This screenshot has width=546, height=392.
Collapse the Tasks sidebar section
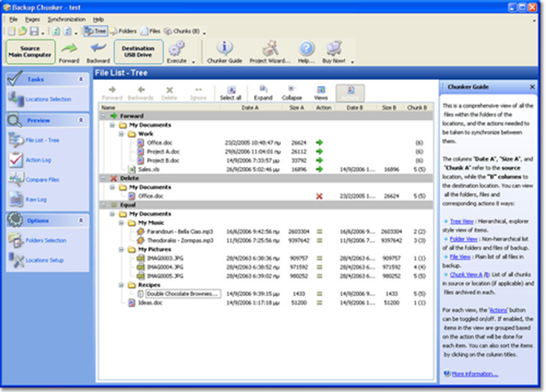pyautogui.click(x=82, y=79)
